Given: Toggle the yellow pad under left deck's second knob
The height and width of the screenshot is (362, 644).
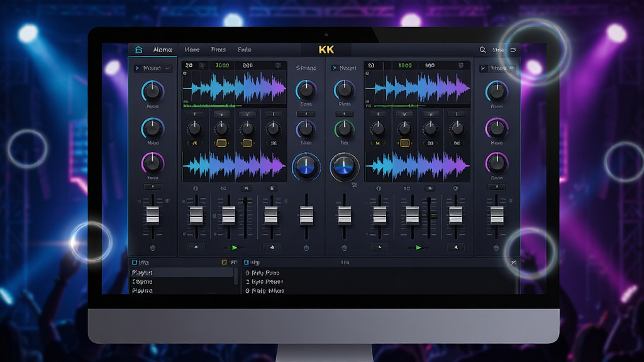Looking at the screenshot, I should point(221,143).
